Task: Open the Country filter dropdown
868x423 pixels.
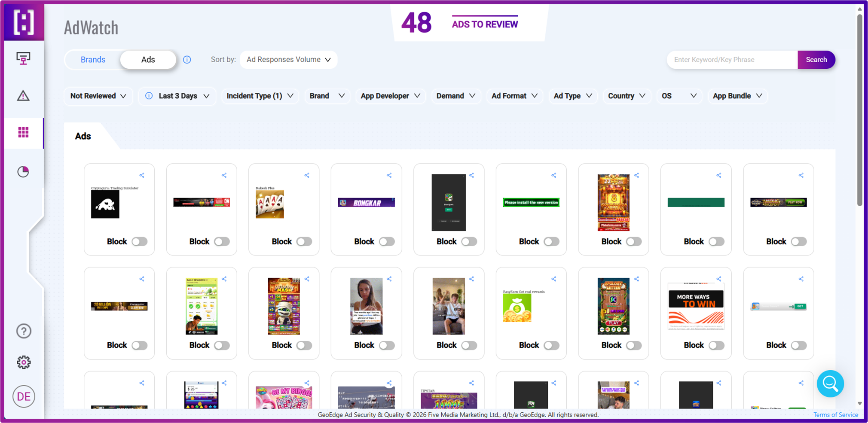Action: pyautogui.click(x=626, y=96)
